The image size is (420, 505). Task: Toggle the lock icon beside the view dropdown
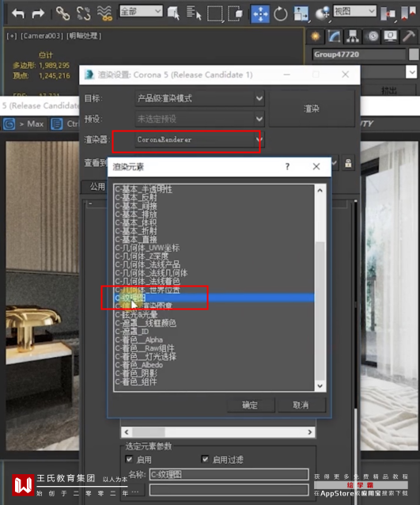click(x=348, y=163)
